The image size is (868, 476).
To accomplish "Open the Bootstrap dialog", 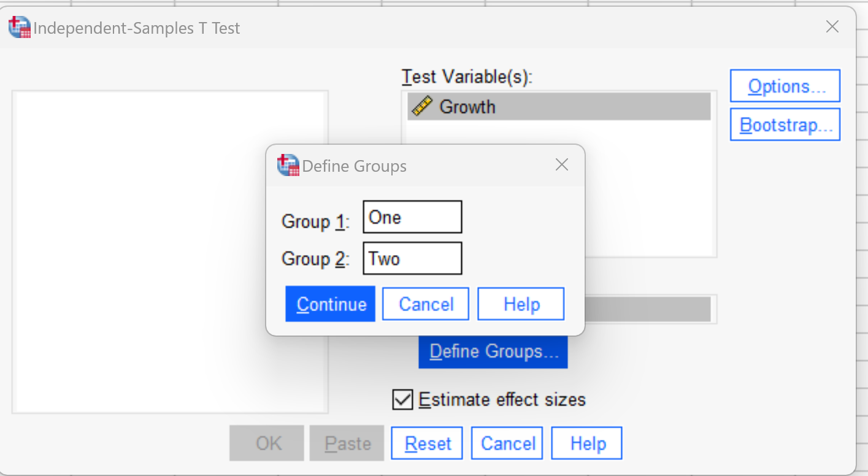I will click(785, 124).
